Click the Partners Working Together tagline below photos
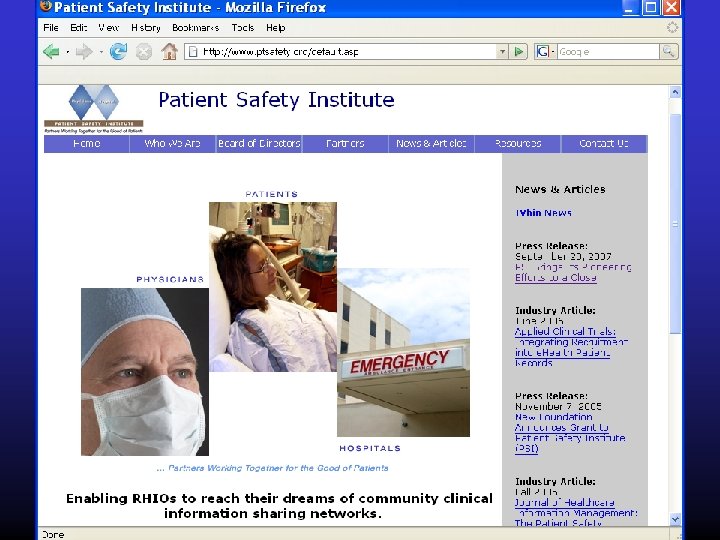720x540 pixels. coord(273,468)
